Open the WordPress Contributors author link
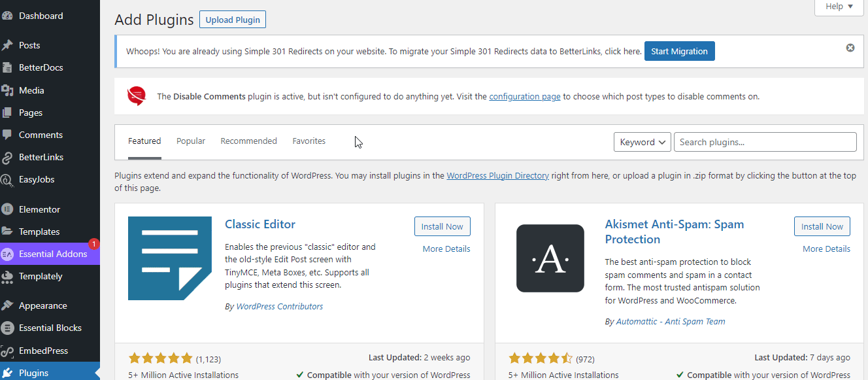Image resolution: width=868 pixels, height=380 pixels. 280,307
